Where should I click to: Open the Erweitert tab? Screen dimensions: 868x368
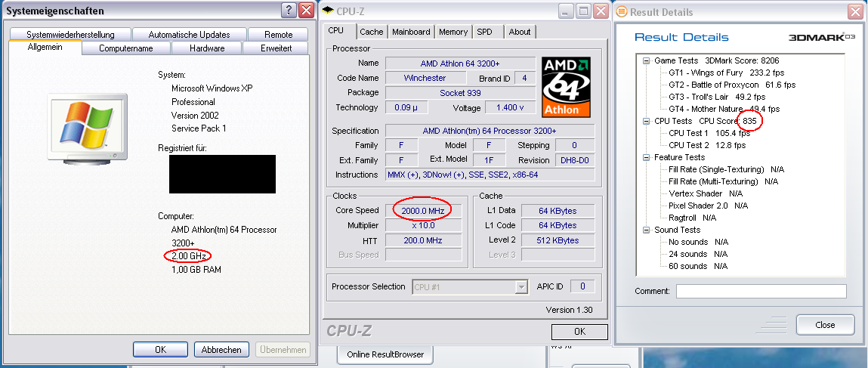pos(276,48)
